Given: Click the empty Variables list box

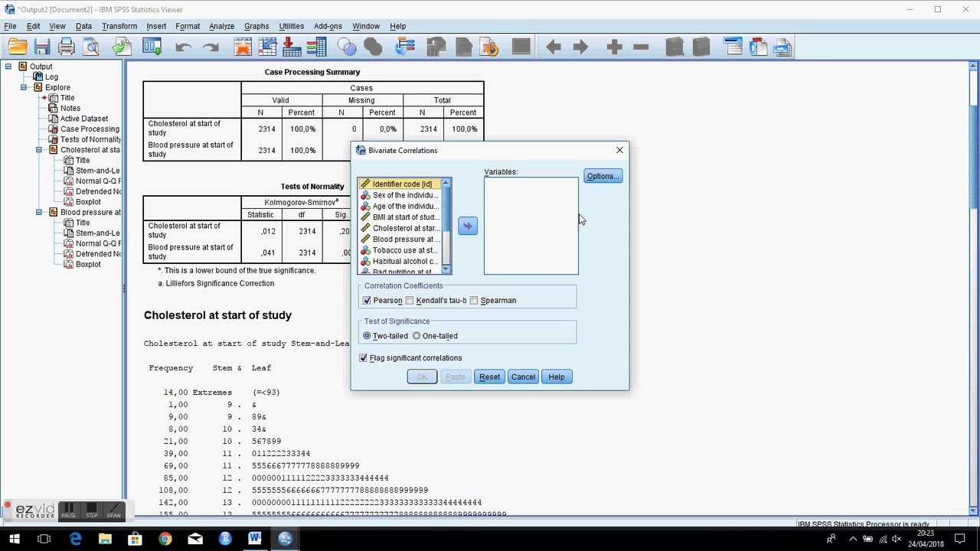Looking at the screenshot, I should [x=531, y=226].
